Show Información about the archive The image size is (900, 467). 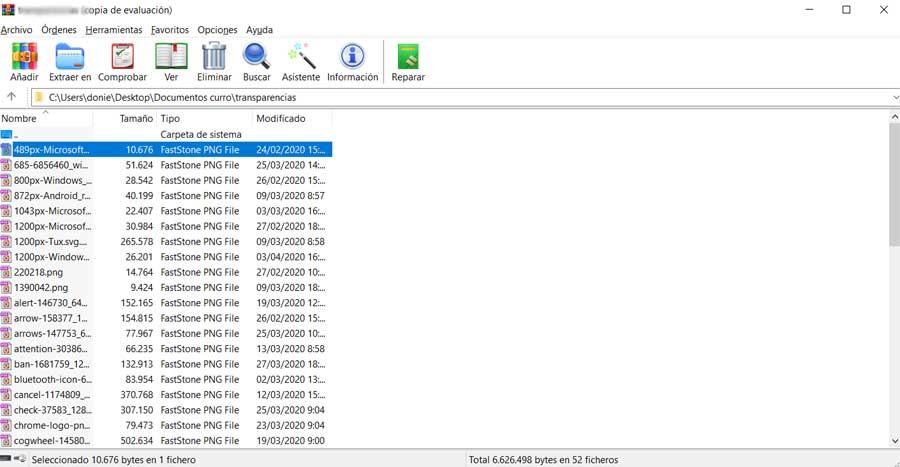click(352, 56)
